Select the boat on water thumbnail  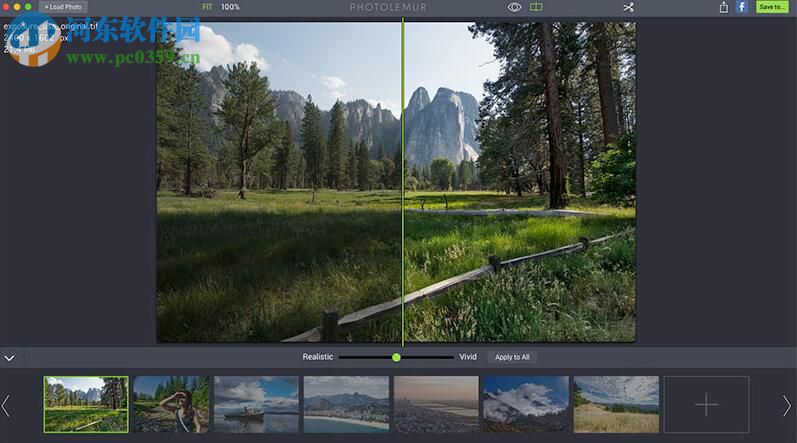[x=256, y=404]
